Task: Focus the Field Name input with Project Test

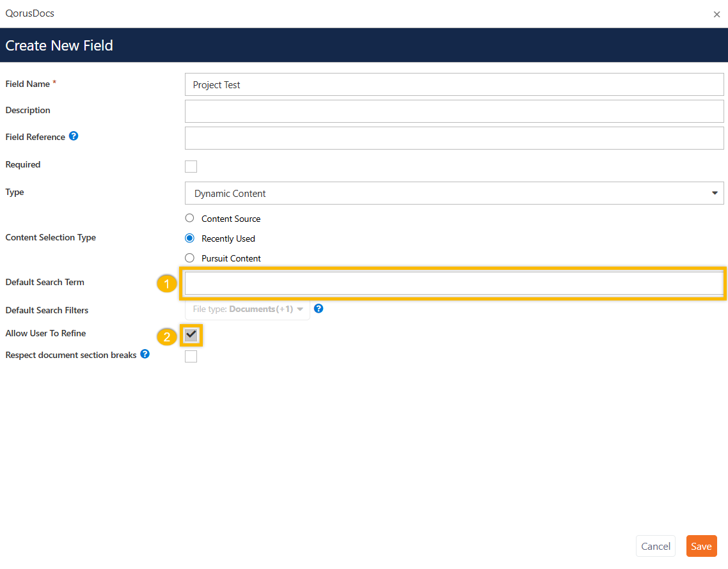Action: (454, 84)
